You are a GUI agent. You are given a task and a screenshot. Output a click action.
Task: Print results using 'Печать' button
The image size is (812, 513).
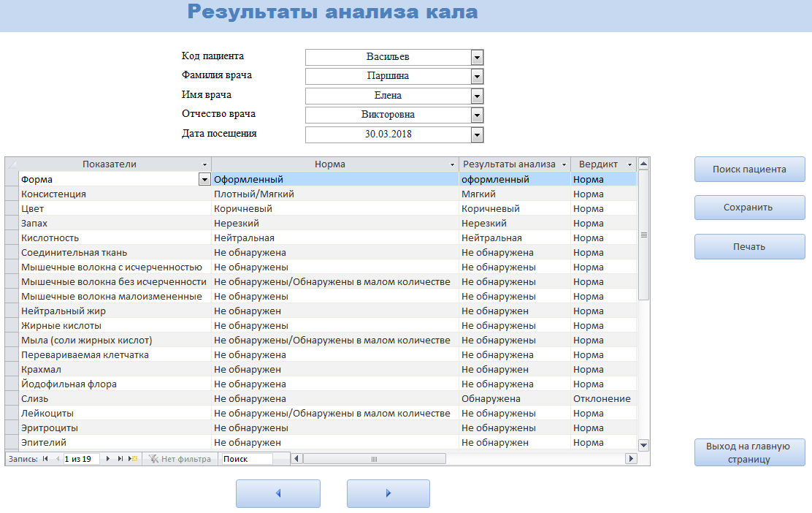[x=749, y=247]
